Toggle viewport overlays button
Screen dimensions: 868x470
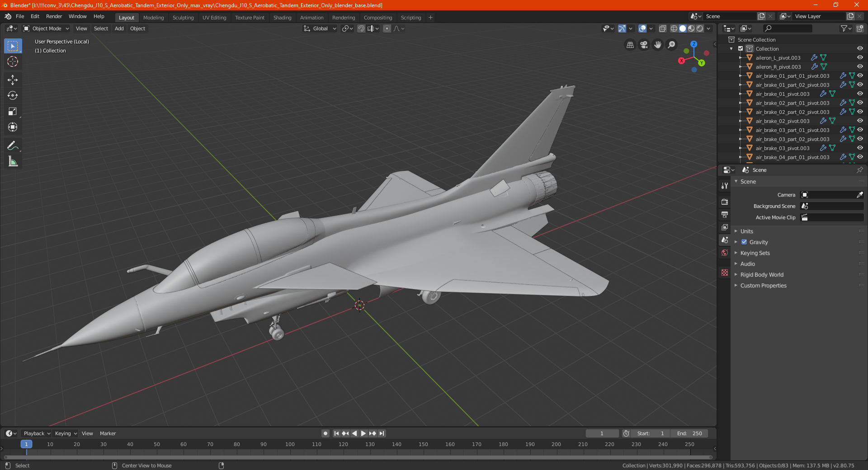tap(642, 28)
